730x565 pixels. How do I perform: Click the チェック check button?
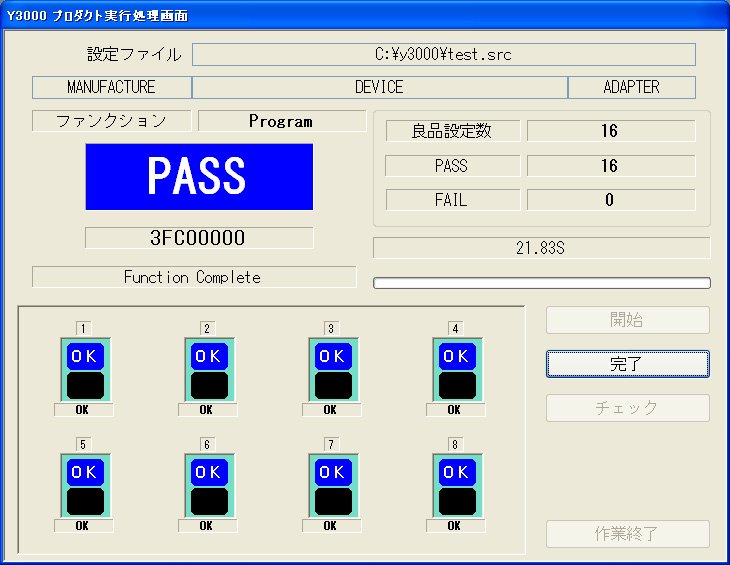point(628,408)
